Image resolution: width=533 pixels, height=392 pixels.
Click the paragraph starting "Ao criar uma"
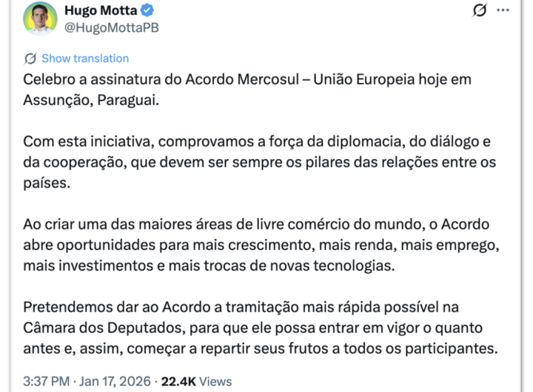[266, 243]
